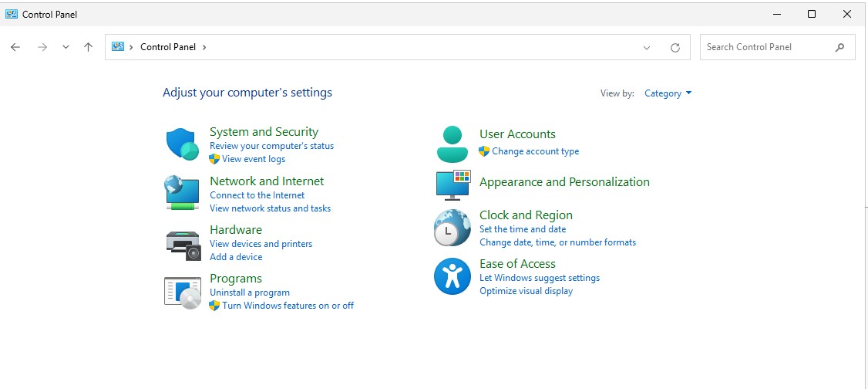The image size is (868, 389).
Task: Click the Control Panel breadcrumb item
Action: click(167, 47)
